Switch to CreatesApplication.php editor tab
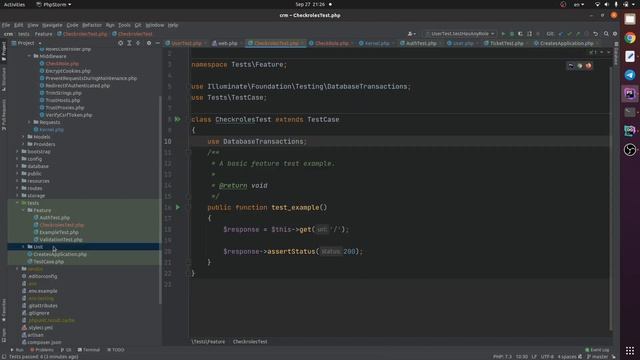 567,43
